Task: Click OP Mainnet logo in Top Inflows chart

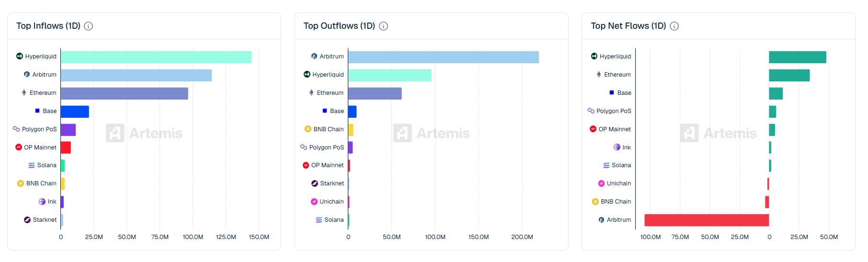Action: pyautogui.click(x=19, y=147)
